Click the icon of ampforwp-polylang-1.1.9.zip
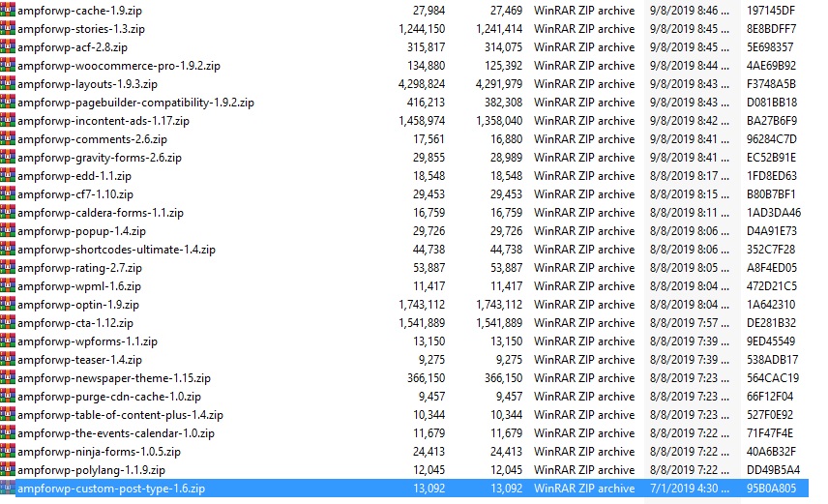This screenshot has height=504, width=828. 8,470
